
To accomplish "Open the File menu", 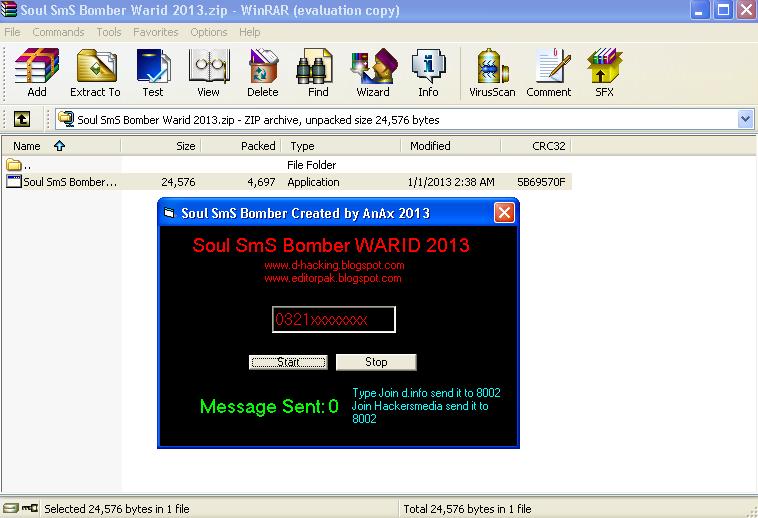I will [x=12, y=32].
